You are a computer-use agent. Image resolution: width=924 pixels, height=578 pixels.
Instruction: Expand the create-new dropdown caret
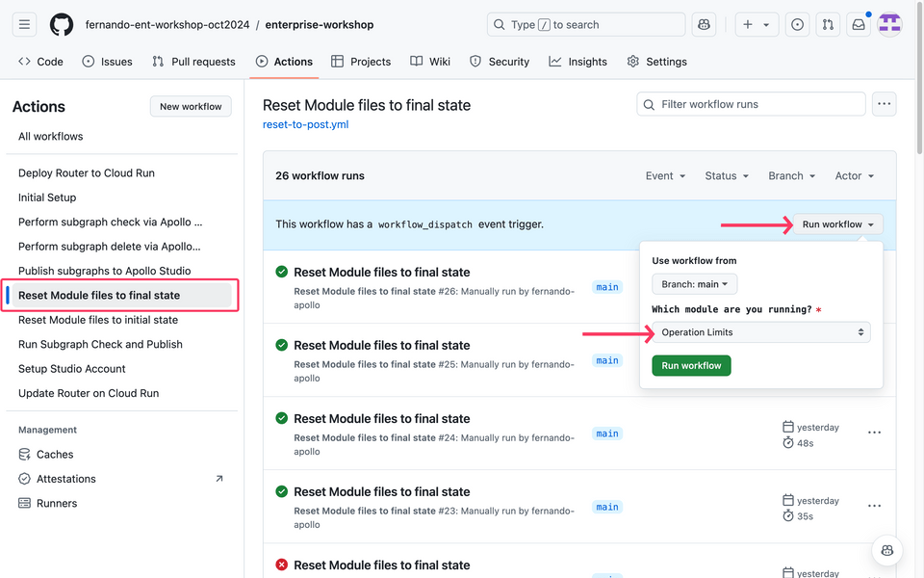pyautogui.click(x=766, y=25)
